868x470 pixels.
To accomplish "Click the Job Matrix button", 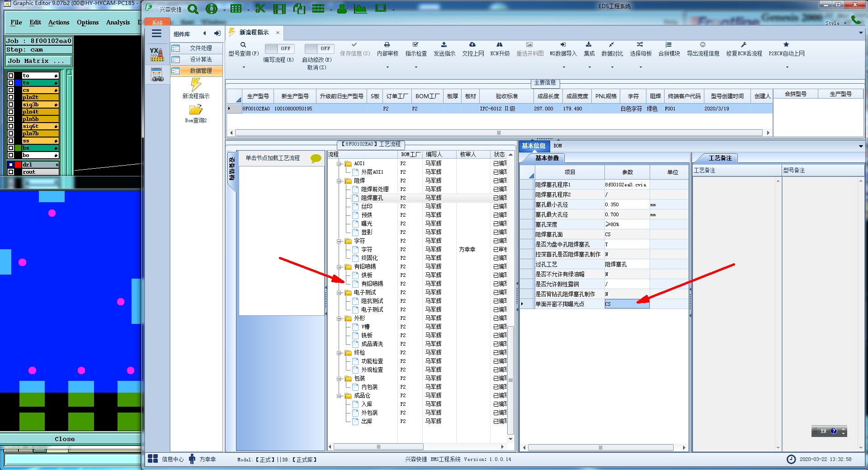I will click(x=38, y=61).
